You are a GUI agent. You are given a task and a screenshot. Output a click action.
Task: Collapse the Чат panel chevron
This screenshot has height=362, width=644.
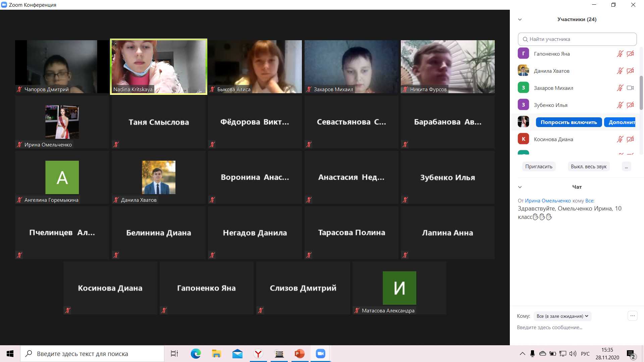(520, 187)
